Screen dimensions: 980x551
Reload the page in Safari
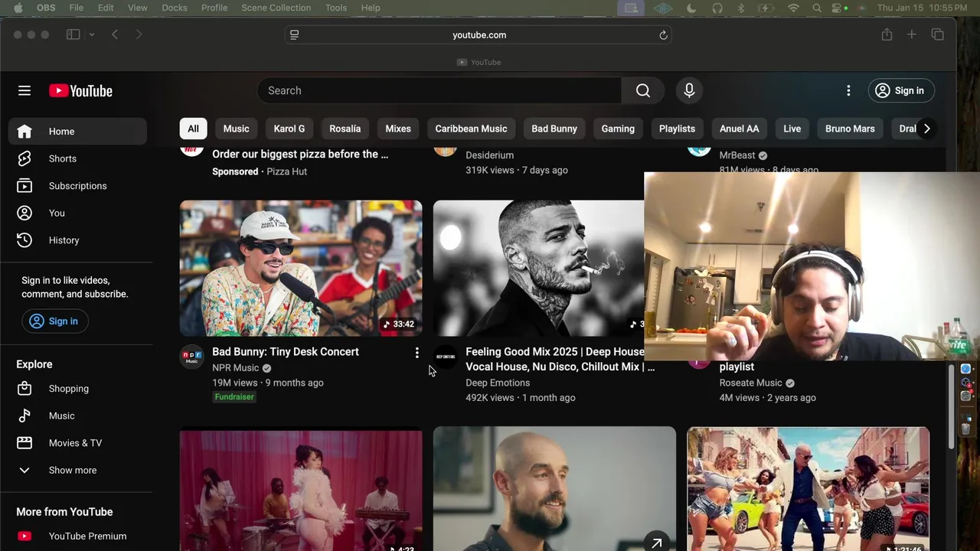663,34
